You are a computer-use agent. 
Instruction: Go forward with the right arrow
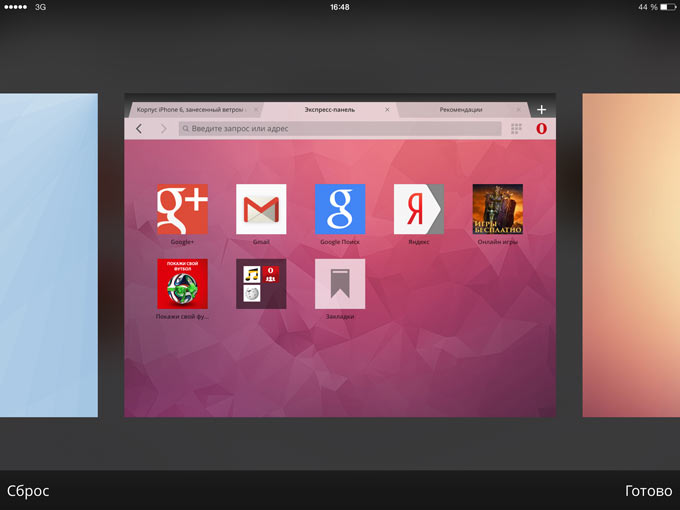(x=163, y=129)
